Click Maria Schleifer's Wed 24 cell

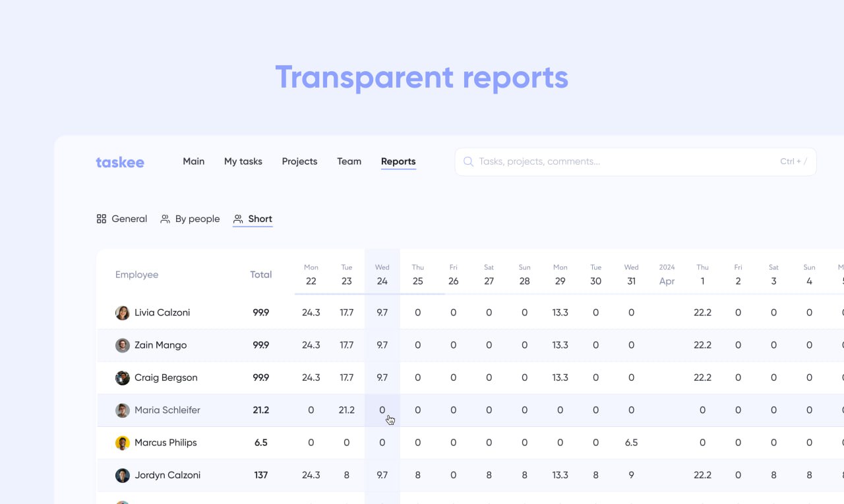[x=382, y=410]
